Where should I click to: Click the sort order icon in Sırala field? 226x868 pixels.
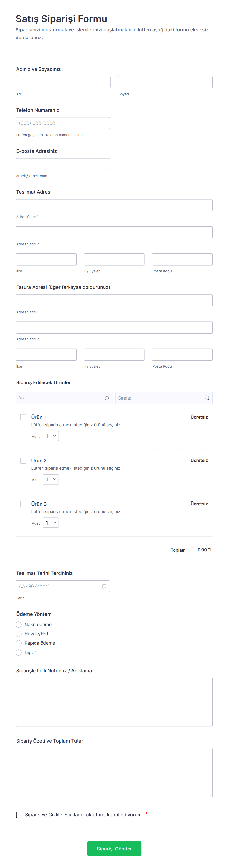207,398
